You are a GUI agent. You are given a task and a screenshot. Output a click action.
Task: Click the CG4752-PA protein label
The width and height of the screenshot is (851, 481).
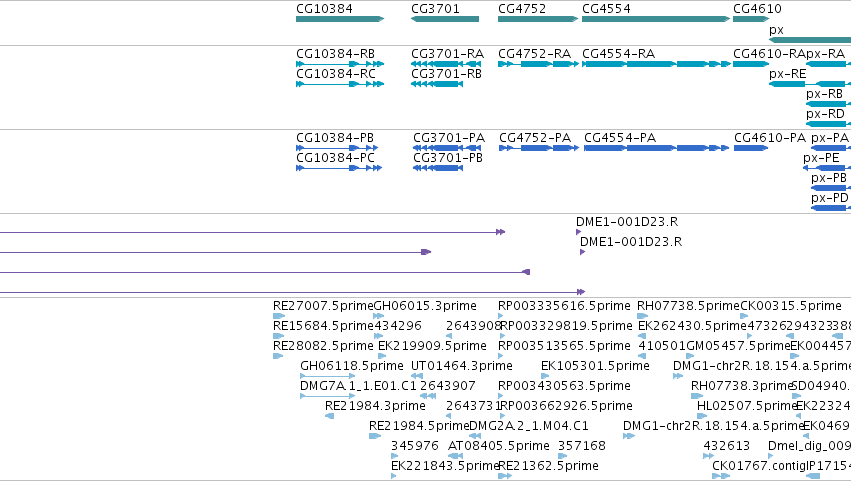(x=535, y=138)
